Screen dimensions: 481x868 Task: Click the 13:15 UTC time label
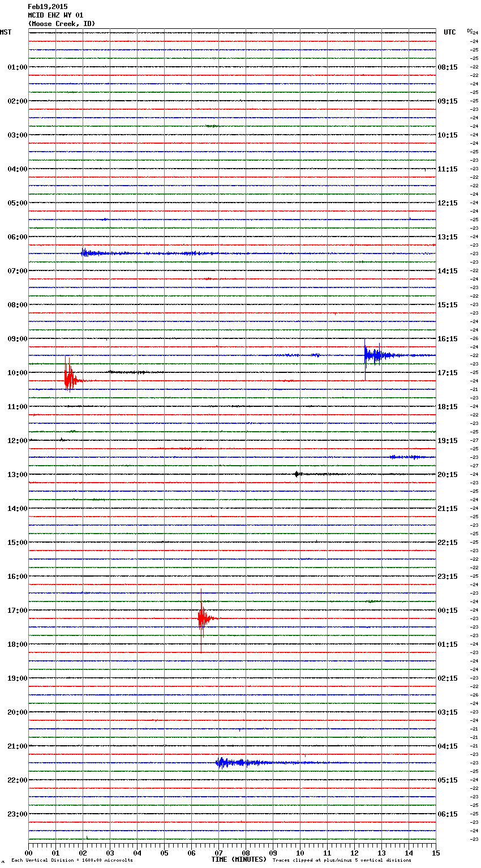click(448, 237)
